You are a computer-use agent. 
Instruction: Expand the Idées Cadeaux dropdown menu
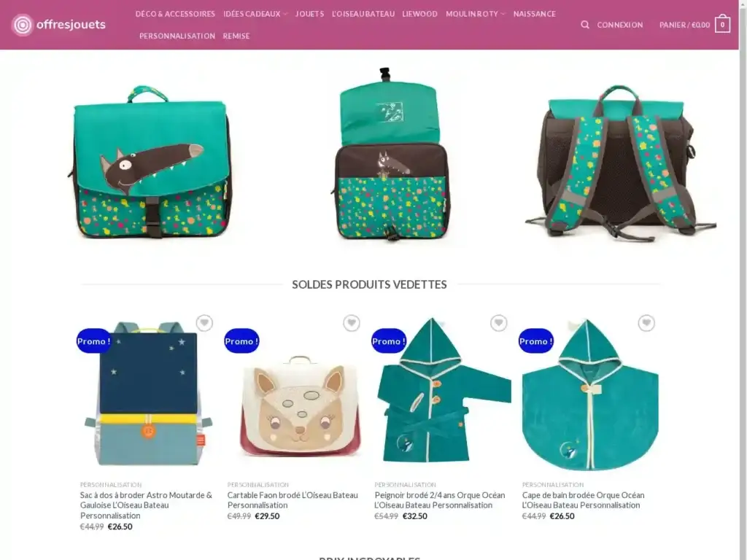click(255, 14)
